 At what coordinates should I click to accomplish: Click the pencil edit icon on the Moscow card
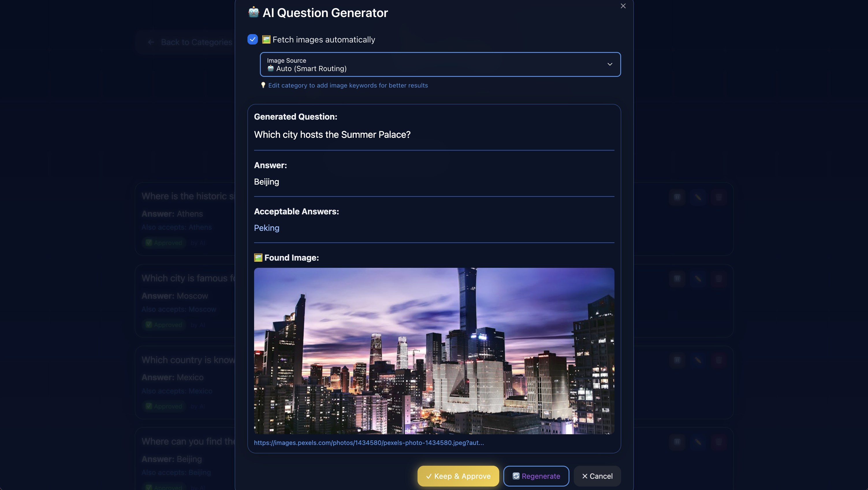coord(698,279)
